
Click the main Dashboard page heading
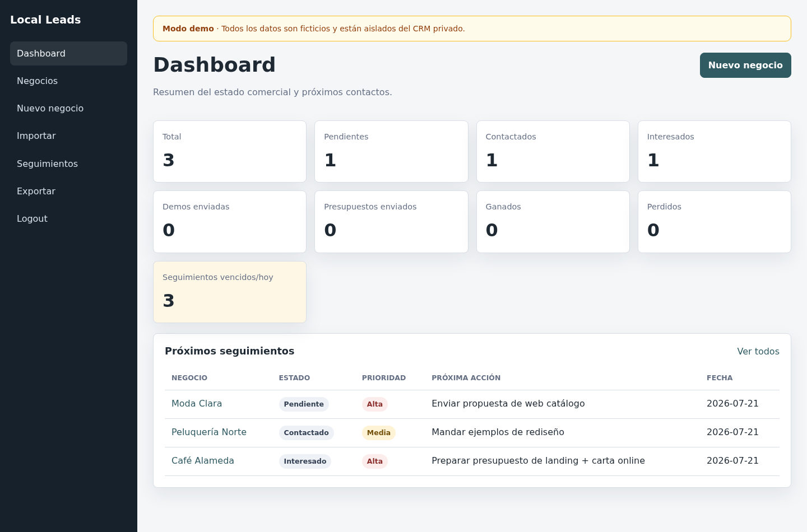pos(215,65)
